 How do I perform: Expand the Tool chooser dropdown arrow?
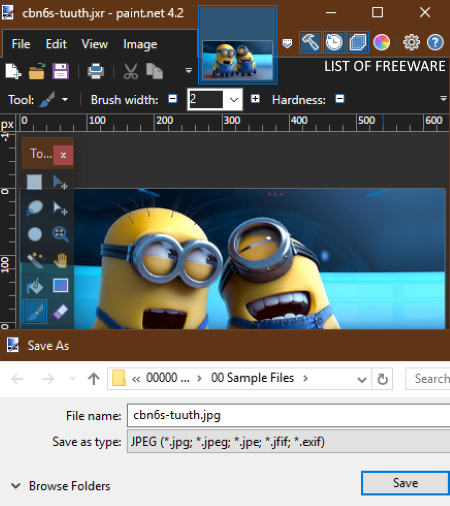pyautogui.click(x=65, y=99)
